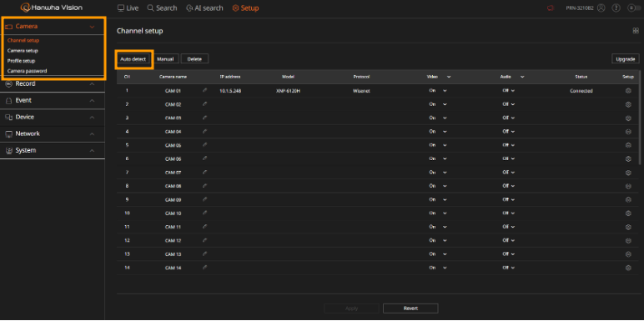Edit the CAM 01 name pencil icon
This screenshot has height=321, width=644.
click(205, 90)
